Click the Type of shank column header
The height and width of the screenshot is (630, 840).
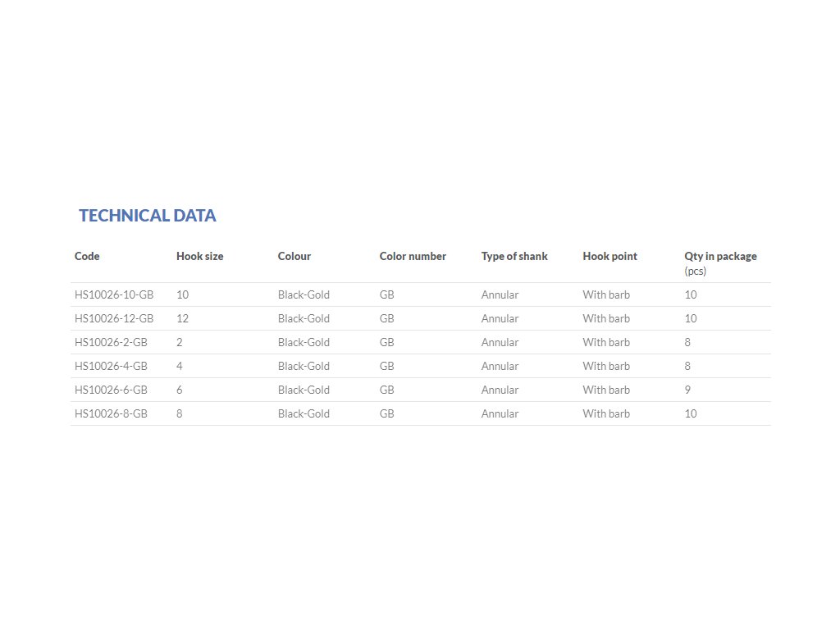coord(514,256)
